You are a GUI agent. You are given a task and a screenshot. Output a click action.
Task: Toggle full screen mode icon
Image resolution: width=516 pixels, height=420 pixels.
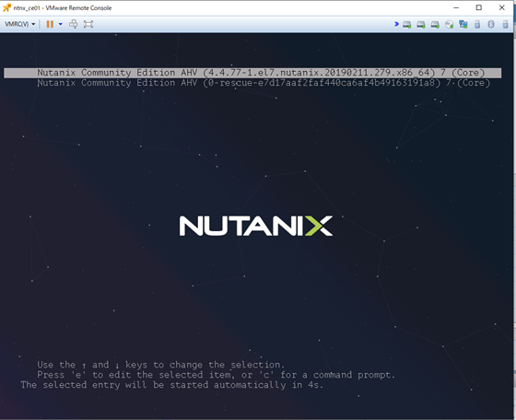88,24
